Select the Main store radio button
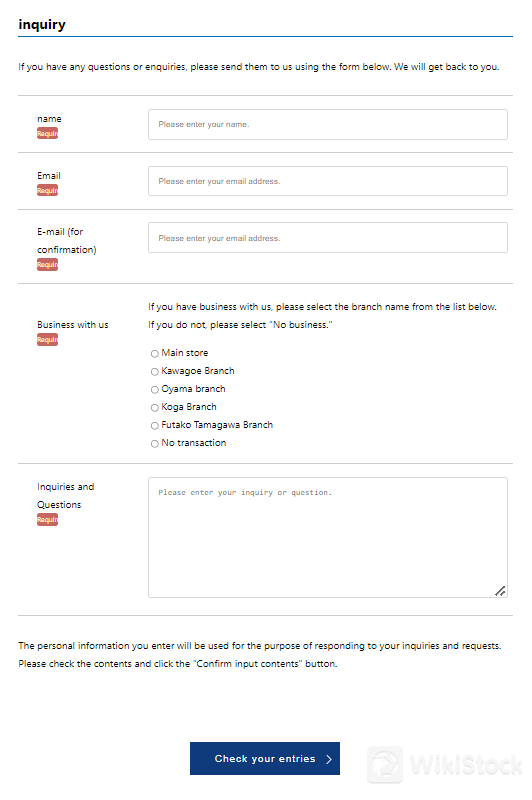Image resolution: width=532 pixels, height=800 pixels. (x=155, y=354)
